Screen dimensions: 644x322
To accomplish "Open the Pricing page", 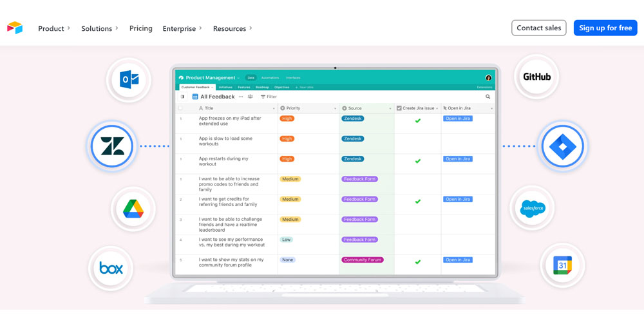I will coord(141,28).
